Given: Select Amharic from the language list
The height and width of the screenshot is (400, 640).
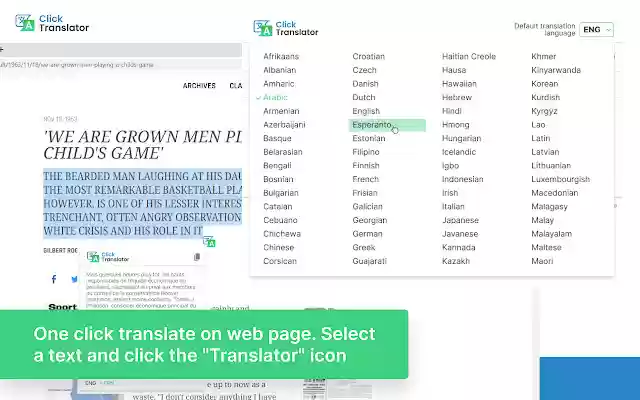Looking at the screenshot, I should [279, 84].
